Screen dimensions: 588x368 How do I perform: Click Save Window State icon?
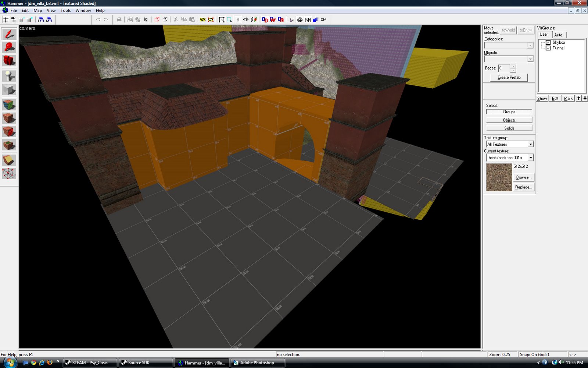click(49, 20)
